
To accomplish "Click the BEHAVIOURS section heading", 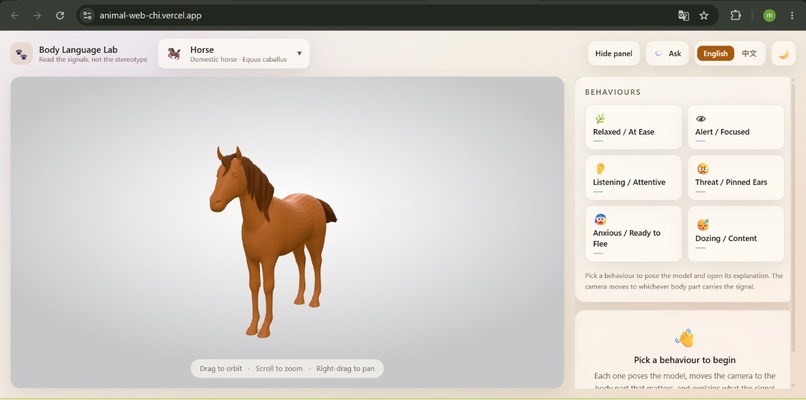I will (x=613, y=92).
